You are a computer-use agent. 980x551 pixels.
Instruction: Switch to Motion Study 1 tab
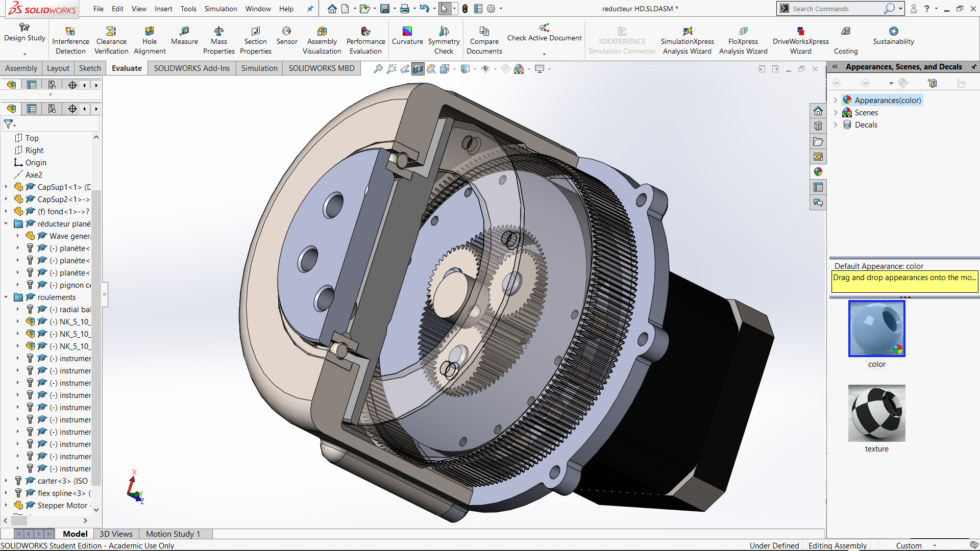(173, 534)
